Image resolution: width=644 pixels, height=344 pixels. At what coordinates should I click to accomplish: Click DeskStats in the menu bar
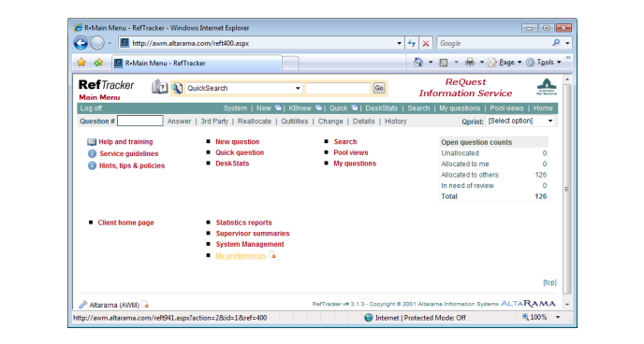click(x=382, y=108)
